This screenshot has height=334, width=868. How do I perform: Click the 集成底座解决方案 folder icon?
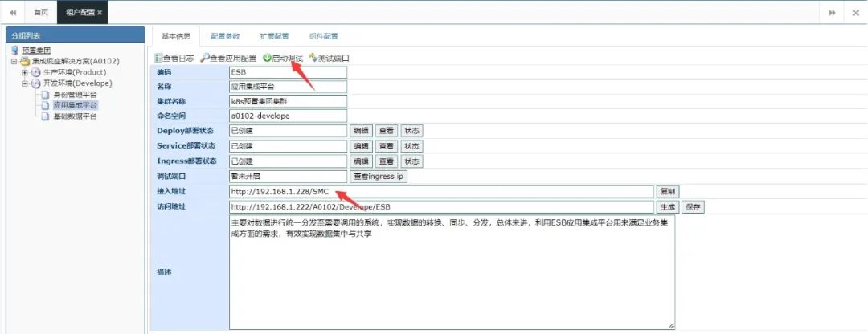(25, 61)
